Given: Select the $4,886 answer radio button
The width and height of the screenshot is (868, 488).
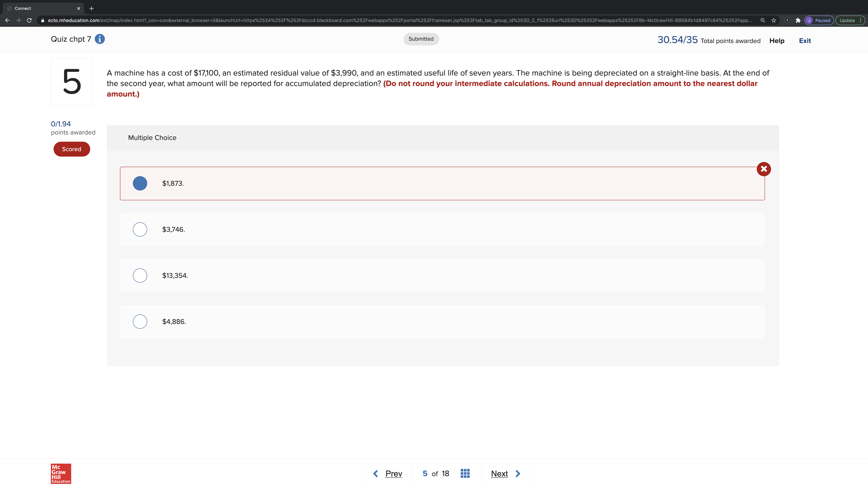Looking at the screenshot, I should tap(140, 322).
